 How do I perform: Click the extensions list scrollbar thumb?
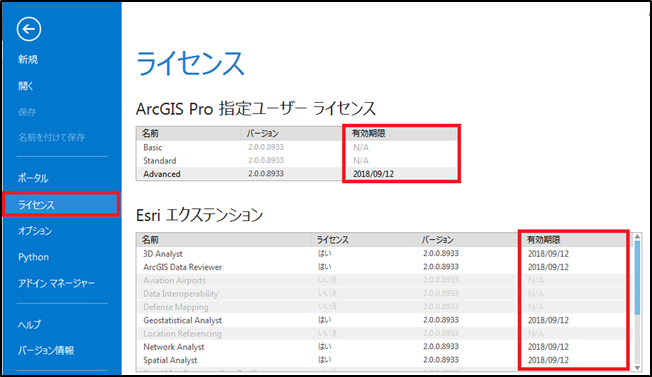pos(637,278)
